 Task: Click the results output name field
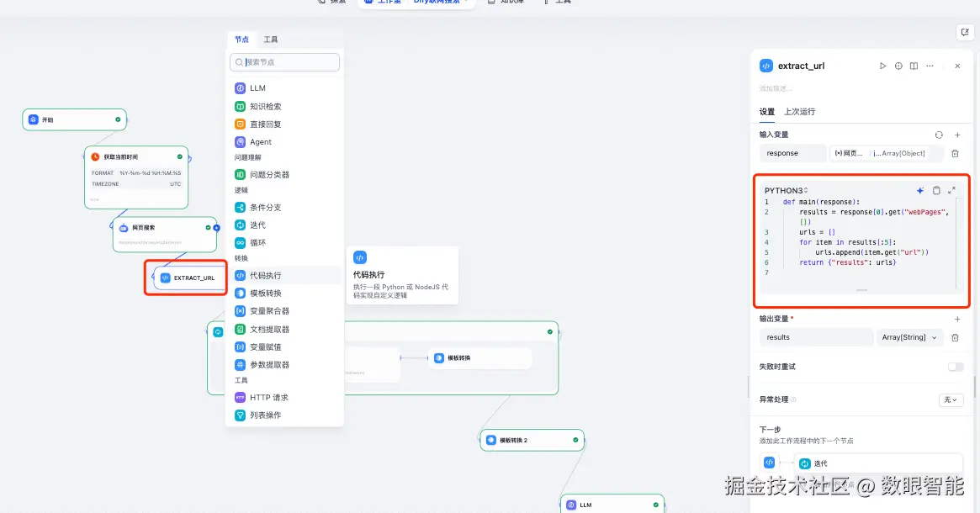click(816, 337)
